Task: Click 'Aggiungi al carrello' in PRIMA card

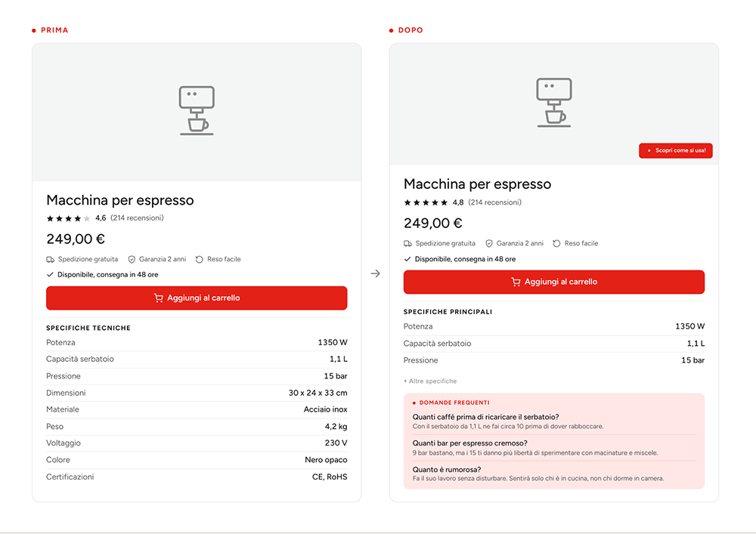Action: tap(197, 298)
